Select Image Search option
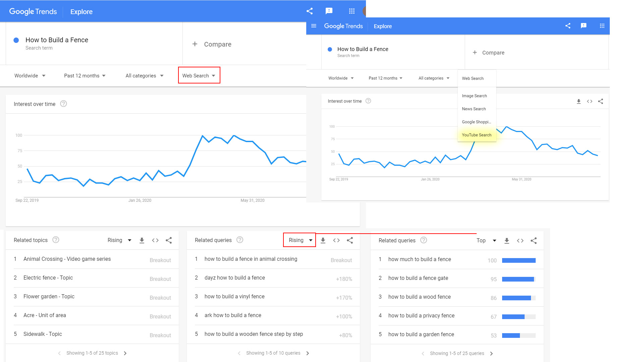The image size is (644, 362). coord(477,96)
